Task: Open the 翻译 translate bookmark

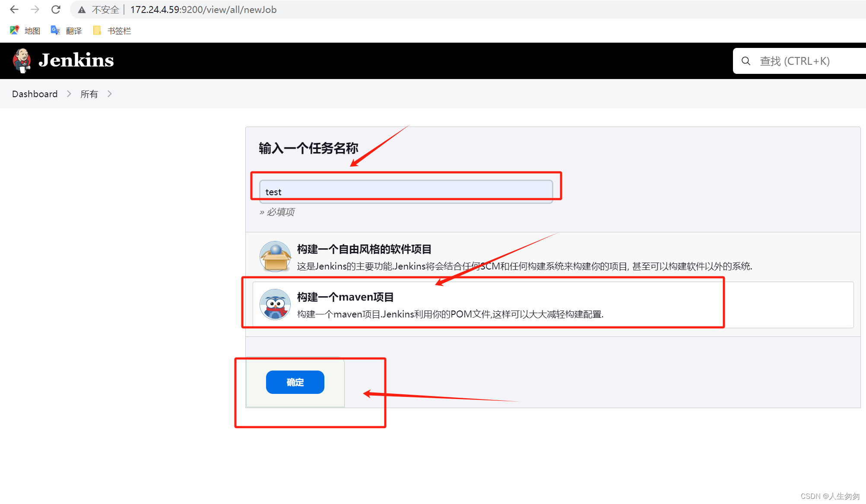Action: point(66,31)
